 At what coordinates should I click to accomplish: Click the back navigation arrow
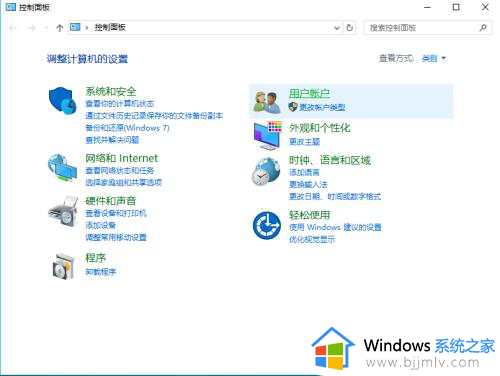click(13, 28)
